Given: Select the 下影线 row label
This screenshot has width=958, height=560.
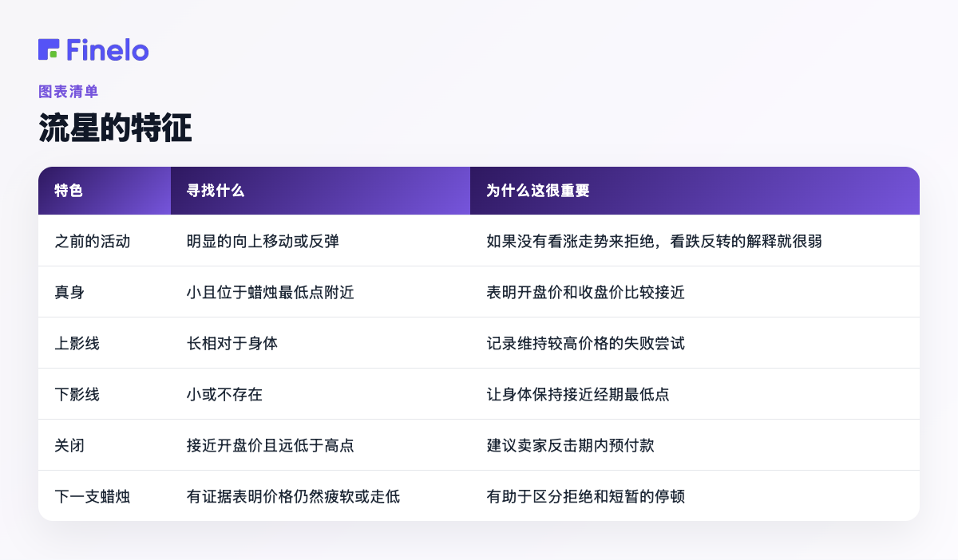Looking at the screenshot, I should (x=77, y=394).
